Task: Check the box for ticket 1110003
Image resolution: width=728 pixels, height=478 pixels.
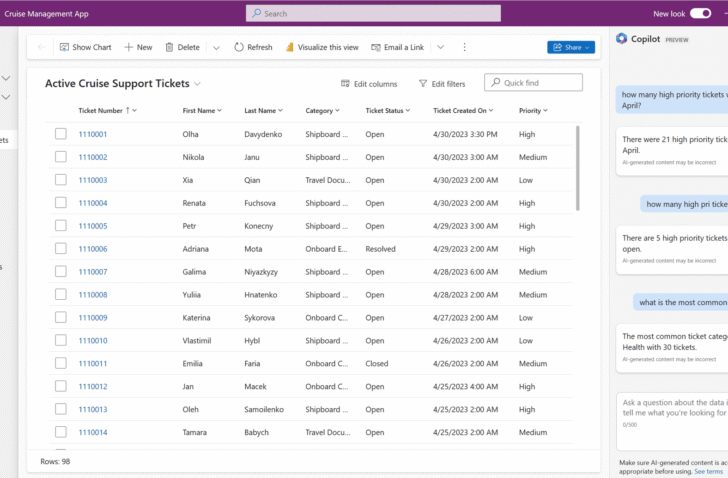Action: [x=61, y=180]
